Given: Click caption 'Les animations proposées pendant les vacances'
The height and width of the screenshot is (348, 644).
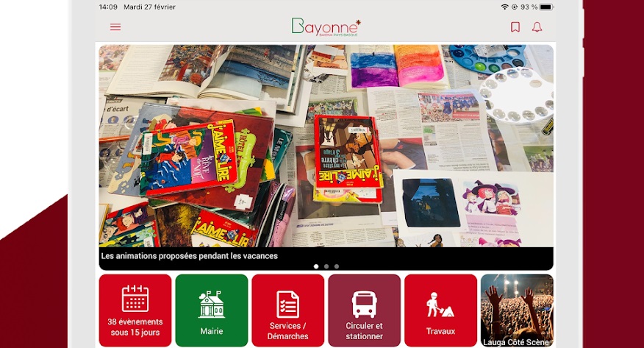Looking at the screenshot, I should coord(190,255).
